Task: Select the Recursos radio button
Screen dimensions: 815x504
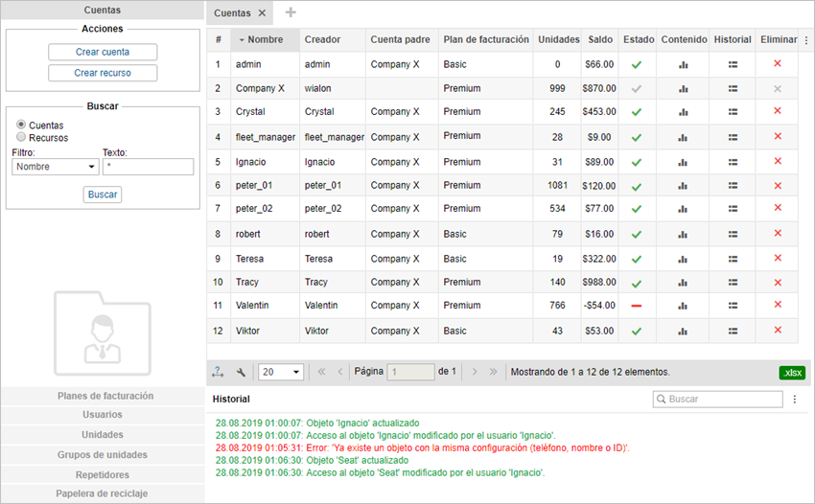Action: click(21, 138)
